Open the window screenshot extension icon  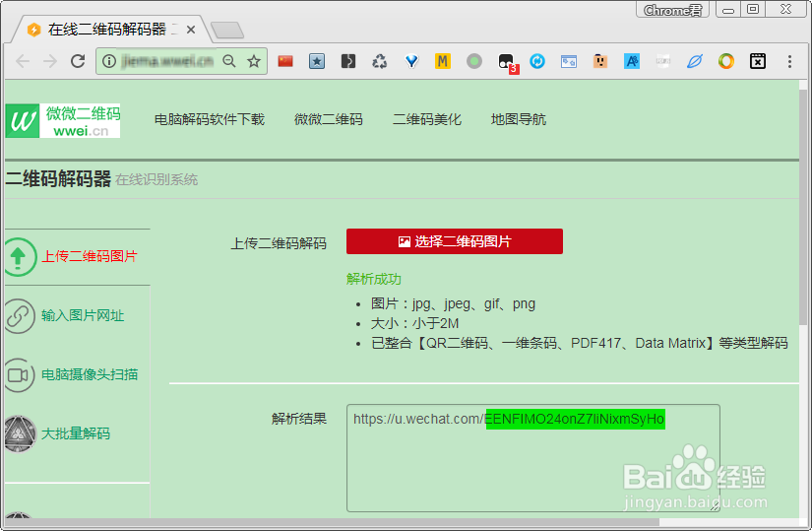coord(569,62)
